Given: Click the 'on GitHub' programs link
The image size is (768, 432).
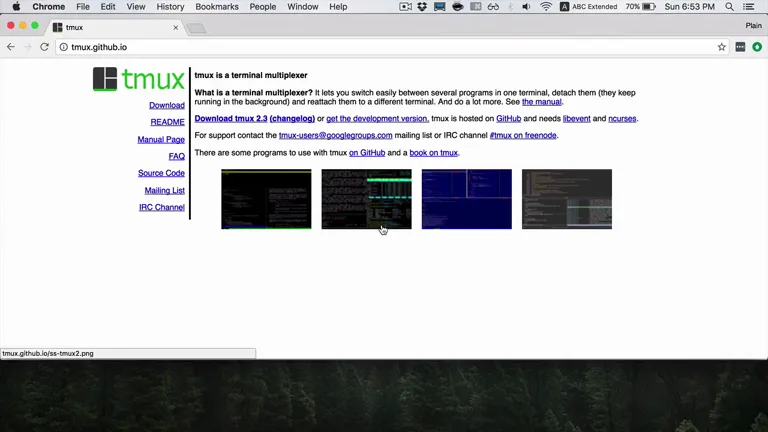Looking at the screenshot, I should 367,153.
